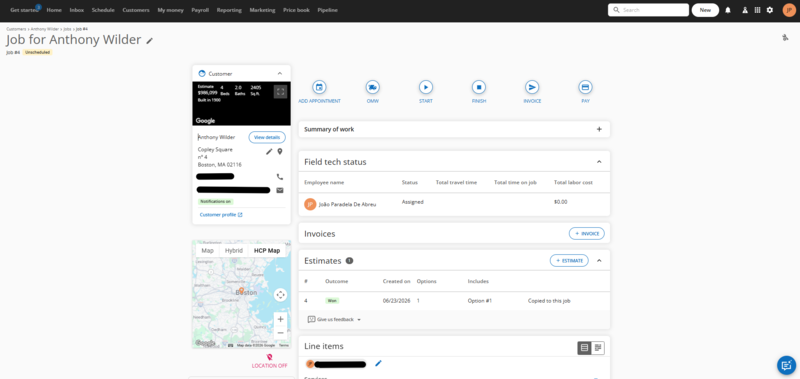
Task: Open the Pipeline menu
Action: click(328, 10)
